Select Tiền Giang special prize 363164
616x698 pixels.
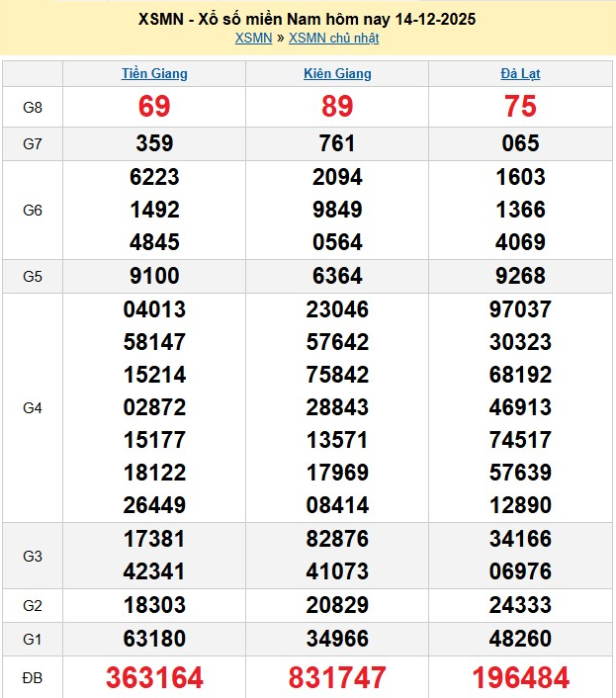tap(154, 677)
